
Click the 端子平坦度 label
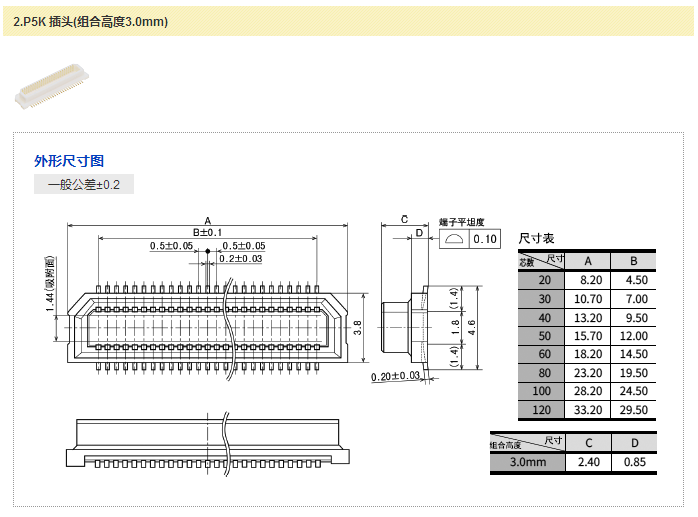[x=462, y=222]
